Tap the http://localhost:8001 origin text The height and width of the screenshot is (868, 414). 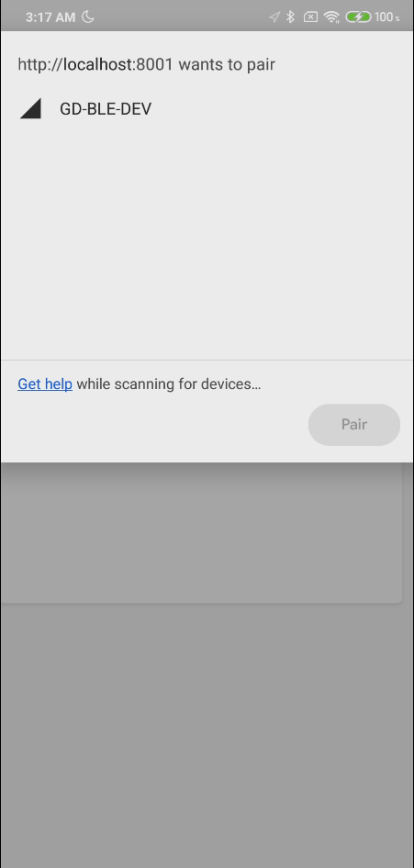click(x=95, y=65)
